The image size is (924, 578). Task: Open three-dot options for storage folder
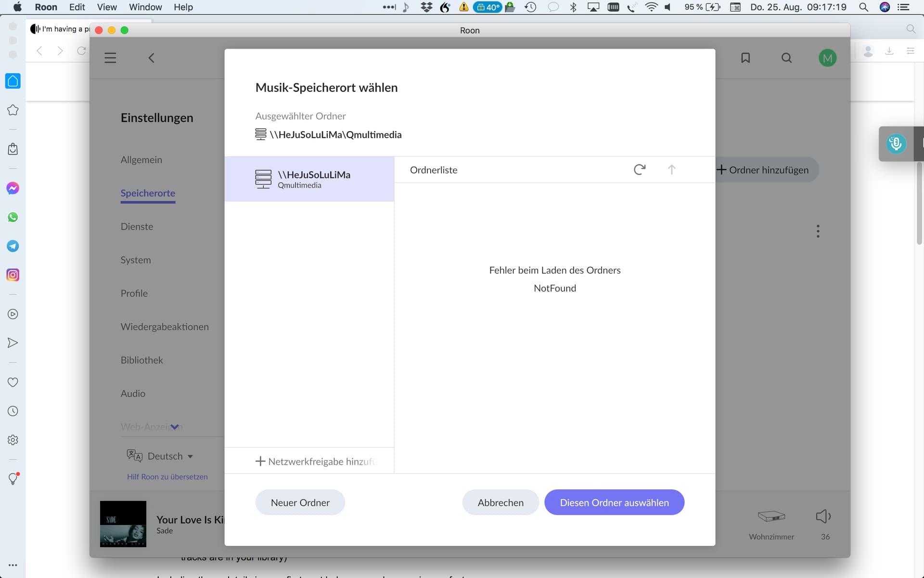pos(818,231)
